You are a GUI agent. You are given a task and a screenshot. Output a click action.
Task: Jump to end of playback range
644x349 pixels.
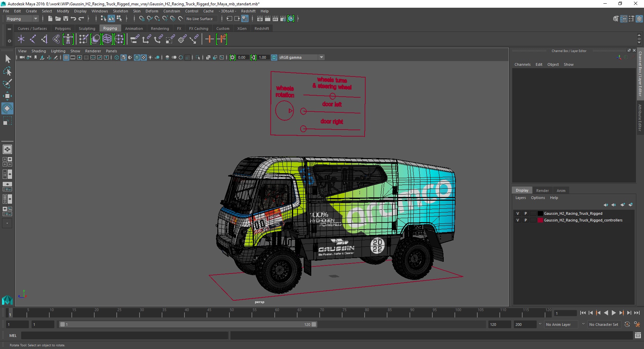tap(637, 313)
